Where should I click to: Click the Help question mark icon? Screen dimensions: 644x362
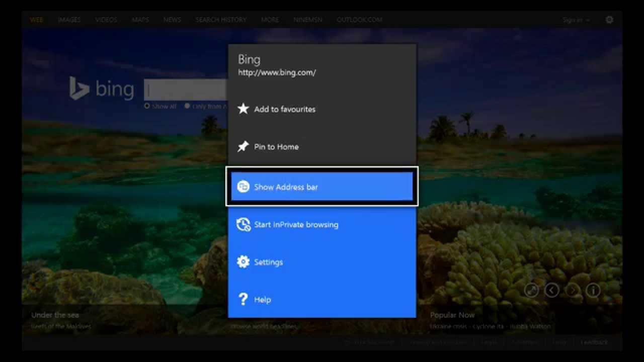click(x=243, y=299)
